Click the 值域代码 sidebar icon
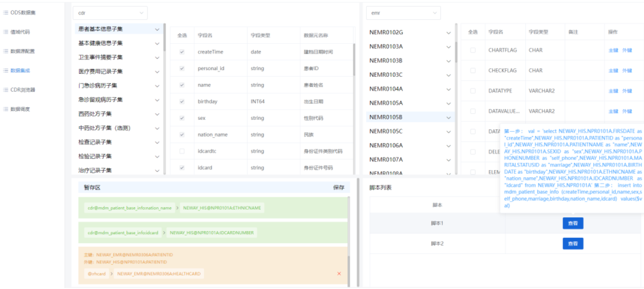 [6, 32]
